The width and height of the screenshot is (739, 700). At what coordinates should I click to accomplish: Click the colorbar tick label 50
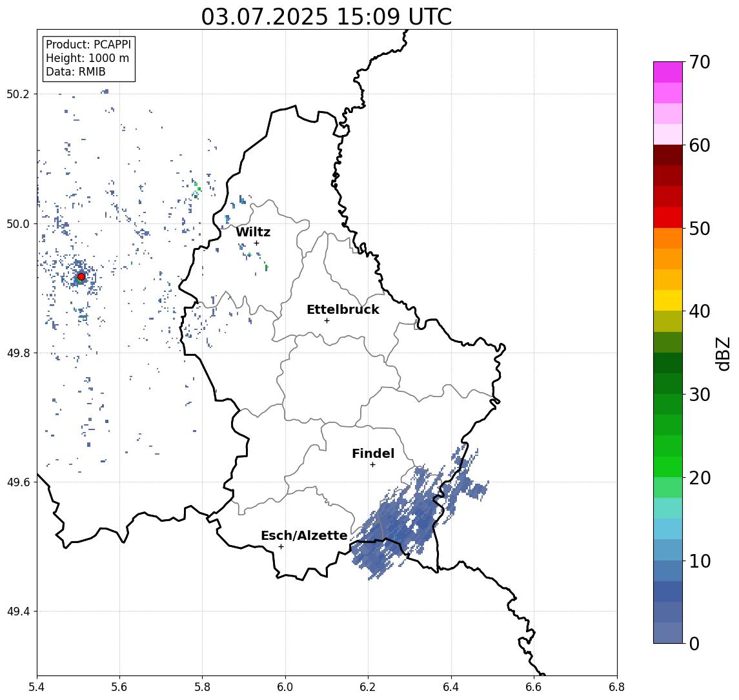coord(700,229)
